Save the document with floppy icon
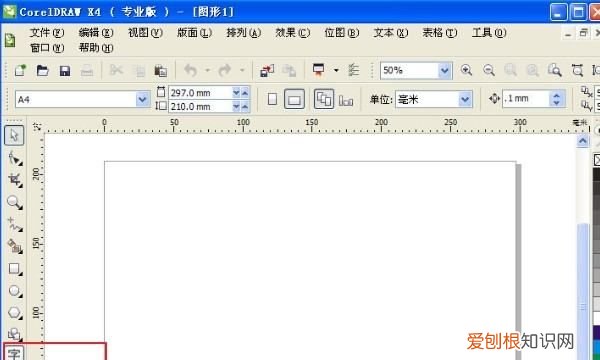The height and width of the screenshot is (360, 600). 65,71
